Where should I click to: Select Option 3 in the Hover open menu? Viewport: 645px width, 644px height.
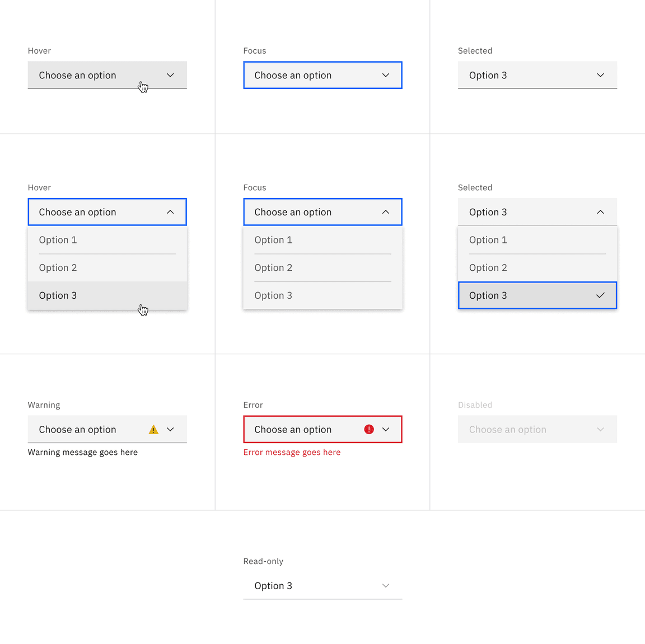pyautogui.click(x=58, y=295)
